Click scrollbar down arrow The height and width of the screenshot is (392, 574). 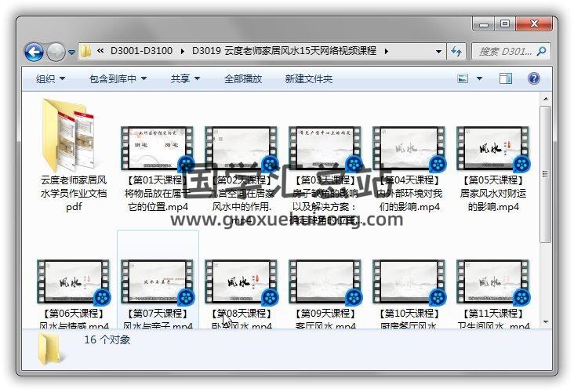coord(546,322)
